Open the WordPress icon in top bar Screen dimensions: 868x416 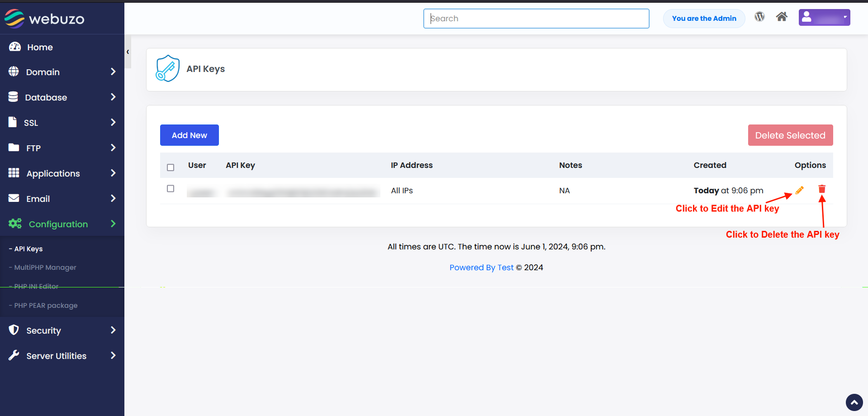coord(759,17)
